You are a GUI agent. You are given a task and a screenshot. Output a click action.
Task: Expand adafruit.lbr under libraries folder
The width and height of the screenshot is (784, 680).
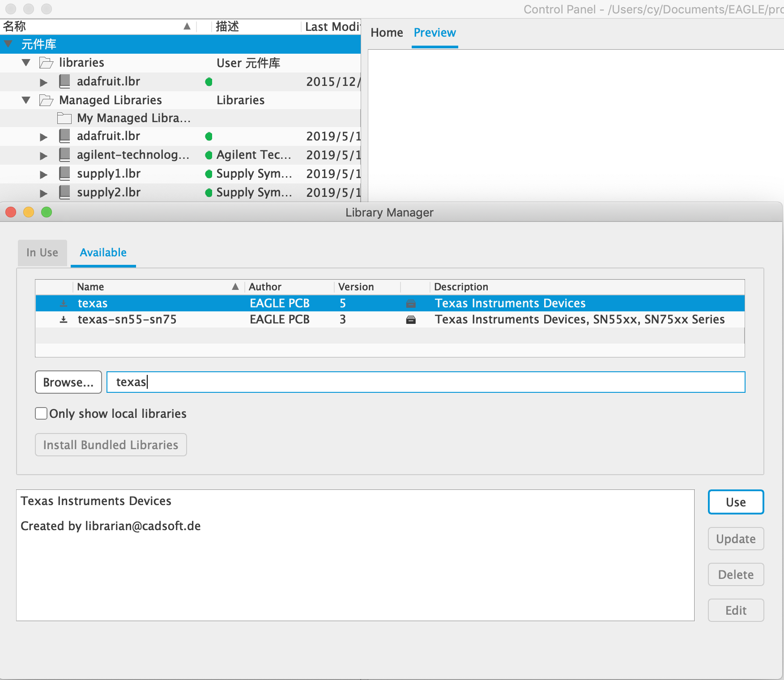[x=43, y=82]
